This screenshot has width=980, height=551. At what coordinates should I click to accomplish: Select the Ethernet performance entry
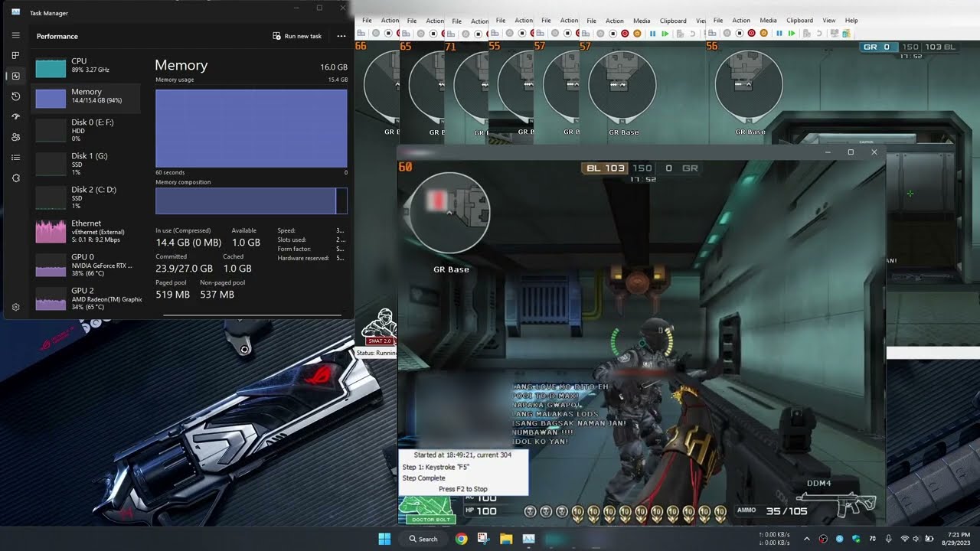click(x=87, y=231)
